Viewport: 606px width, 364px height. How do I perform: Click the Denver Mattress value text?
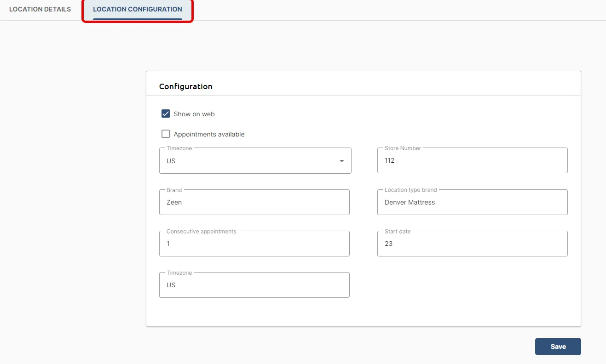pyautogui.click(x=410, y=202)
